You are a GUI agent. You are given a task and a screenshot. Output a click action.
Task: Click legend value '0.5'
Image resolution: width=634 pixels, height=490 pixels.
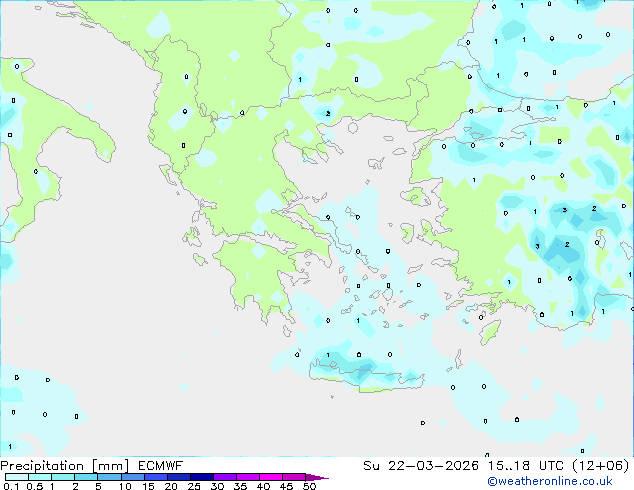(x=35, y=486)
